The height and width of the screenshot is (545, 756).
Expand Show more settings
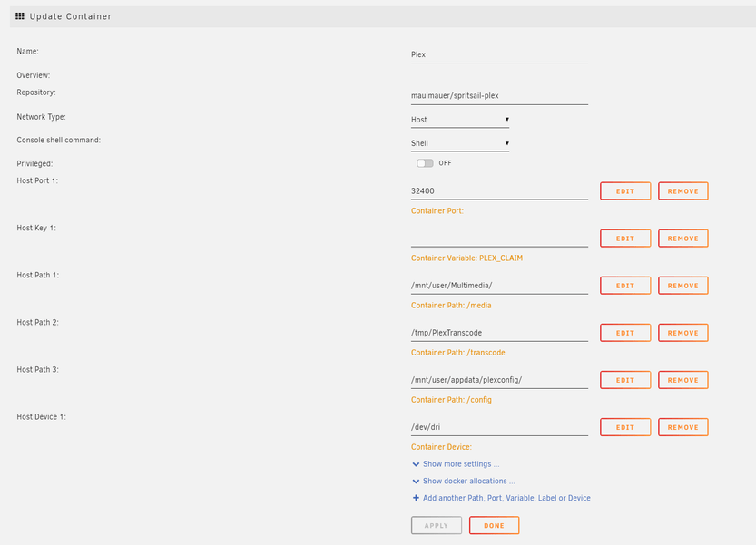tap(460, 464)
